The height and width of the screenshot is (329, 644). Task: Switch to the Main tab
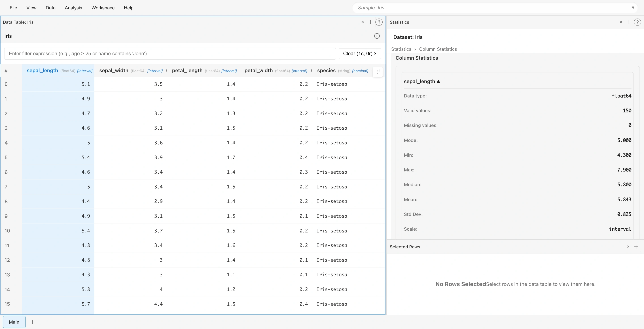(x=14, y=322)
